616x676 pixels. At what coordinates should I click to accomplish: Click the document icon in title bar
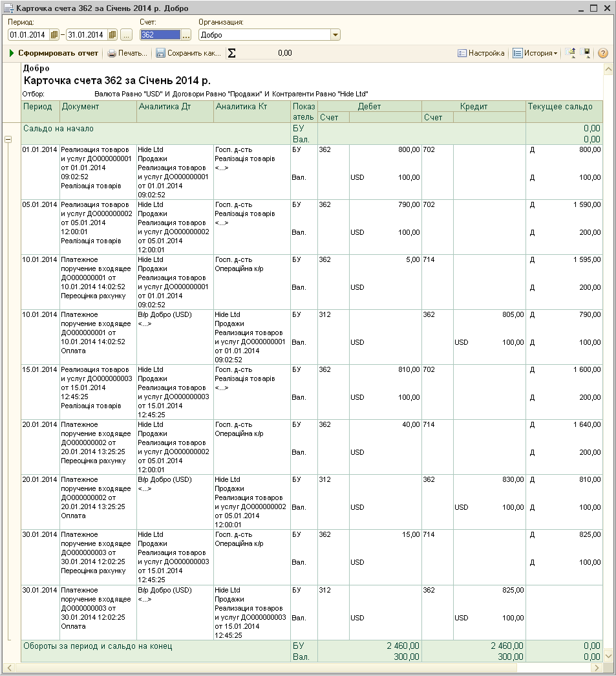(x=8, y=8)
